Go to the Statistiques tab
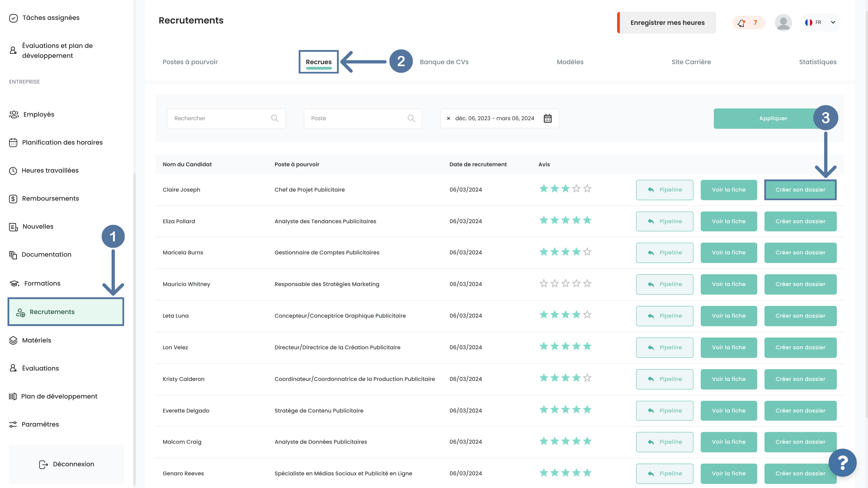 pos(818,62)
